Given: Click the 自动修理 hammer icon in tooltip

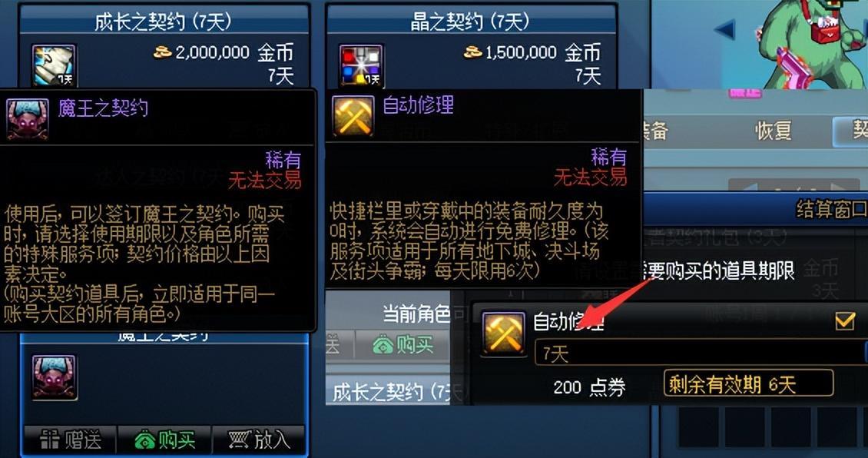Looking at the screenshot, I should pyautogui.click(x=353, y=116).
